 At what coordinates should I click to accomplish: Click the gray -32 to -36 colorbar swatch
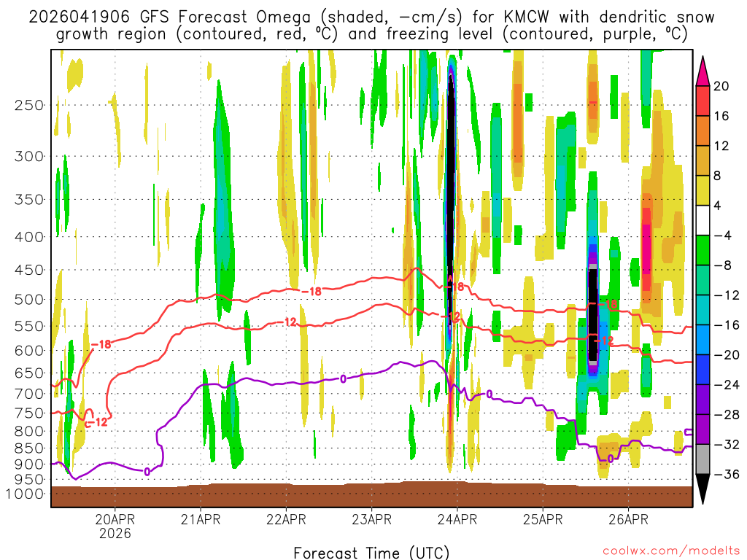coord(703,459)
